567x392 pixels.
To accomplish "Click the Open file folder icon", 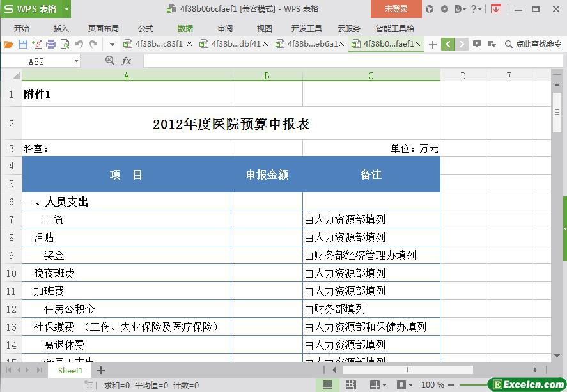I will pos(8,44).
